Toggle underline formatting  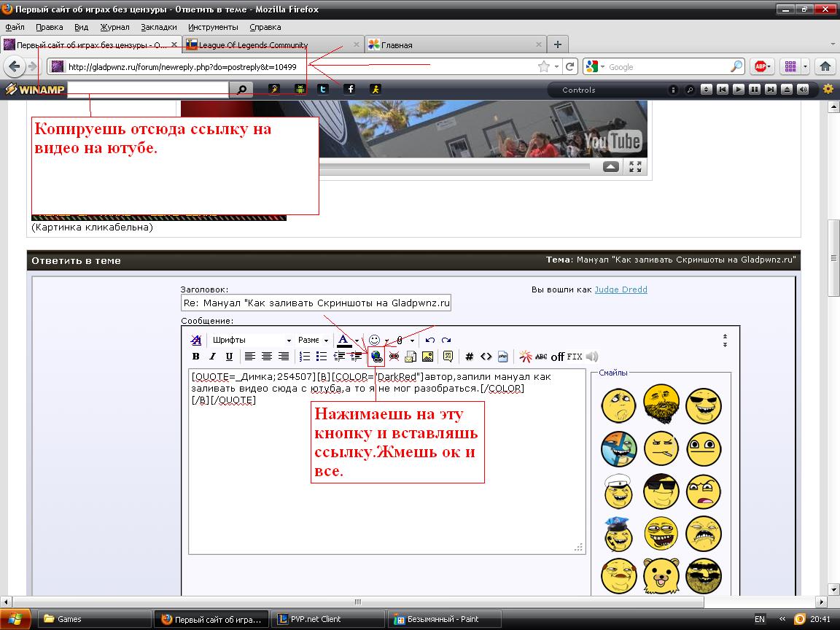tap(229, 357)
